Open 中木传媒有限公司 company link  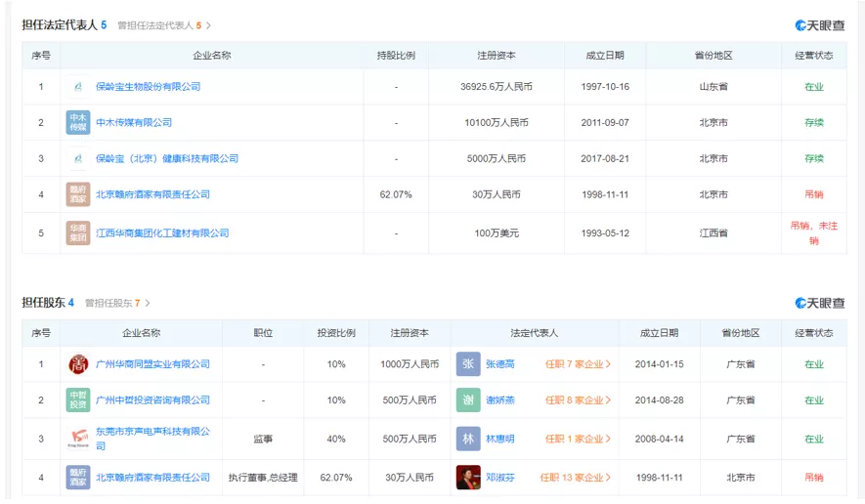(x=134, y=123)
